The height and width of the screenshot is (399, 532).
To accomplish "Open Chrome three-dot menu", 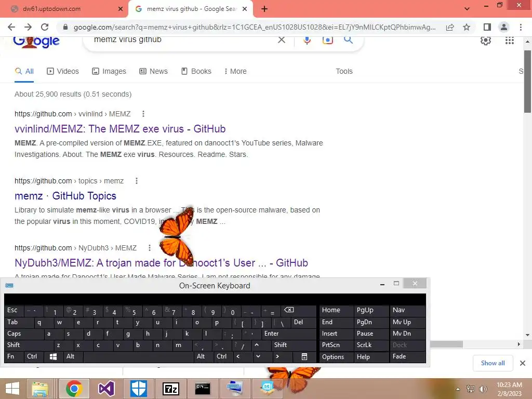I will pos(521,27).
